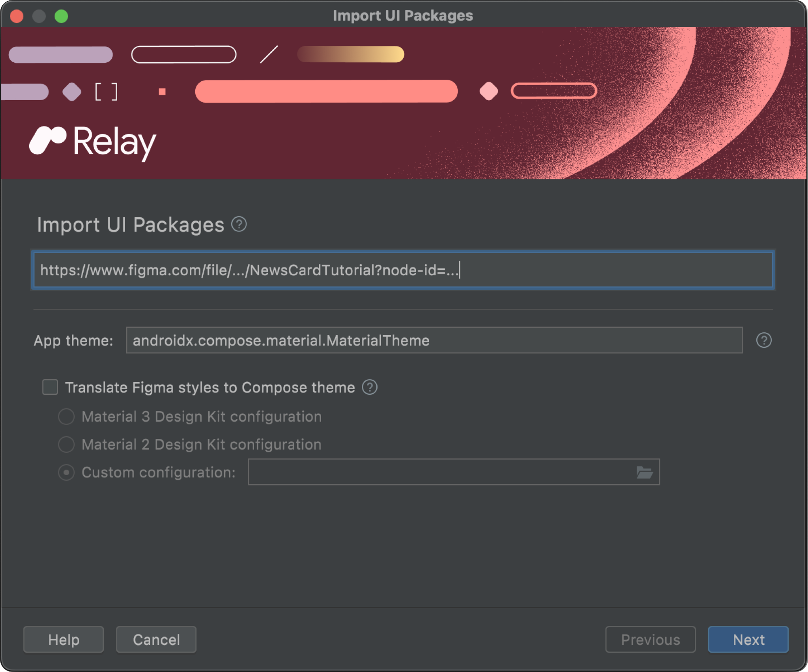Image resolution: width=808 pixels, height=672 pixels.
Task: Click the help icon next to App theme
Action: (x=764, y=340)
